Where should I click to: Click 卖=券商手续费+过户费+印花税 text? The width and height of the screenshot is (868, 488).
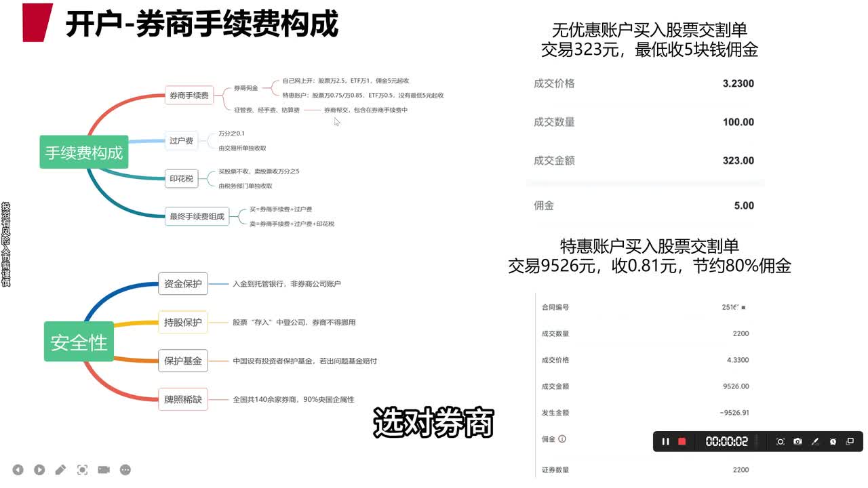coord(292,224)
